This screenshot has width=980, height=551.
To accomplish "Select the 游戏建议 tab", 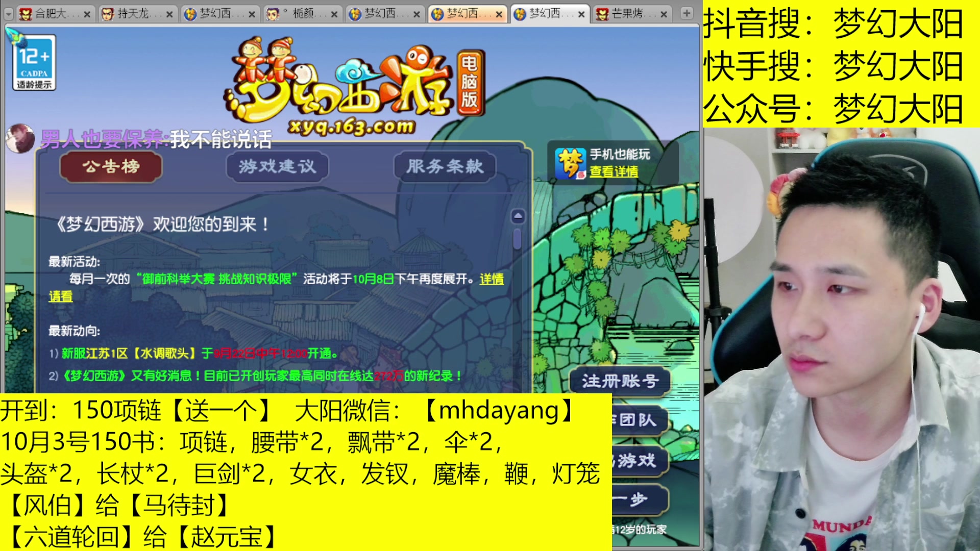I will click(277, 167).
